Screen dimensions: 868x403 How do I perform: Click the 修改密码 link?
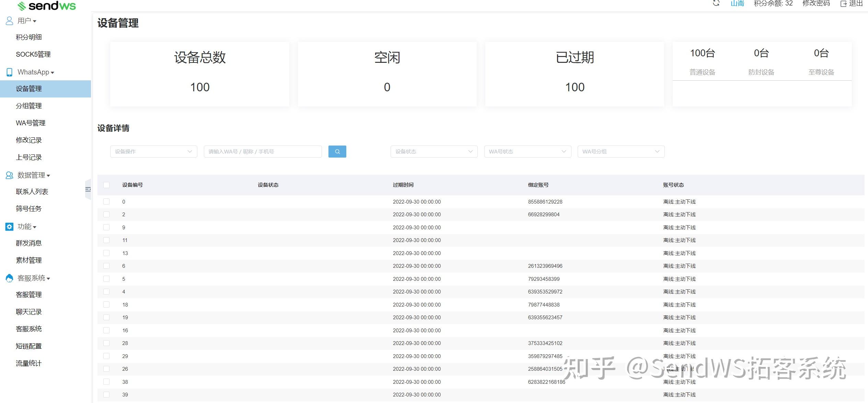[816, 3]
